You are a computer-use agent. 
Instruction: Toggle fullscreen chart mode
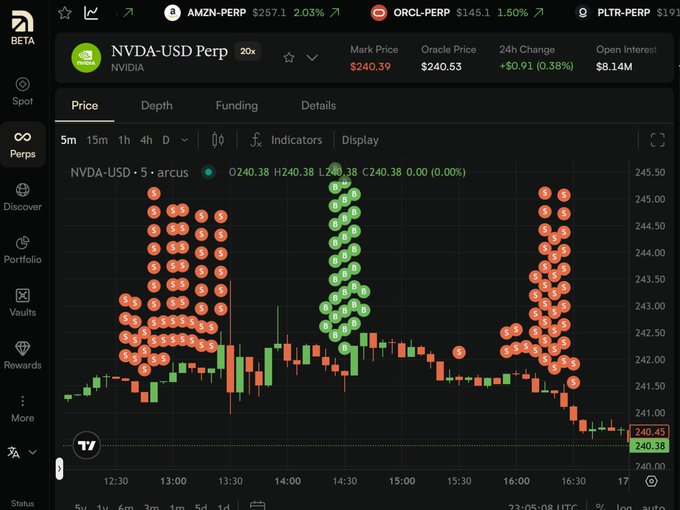click(x=657, y=140)
